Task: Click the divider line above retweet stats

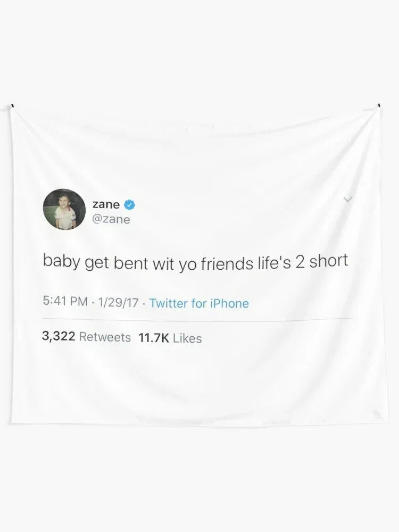Action: [x=197, y=319]
